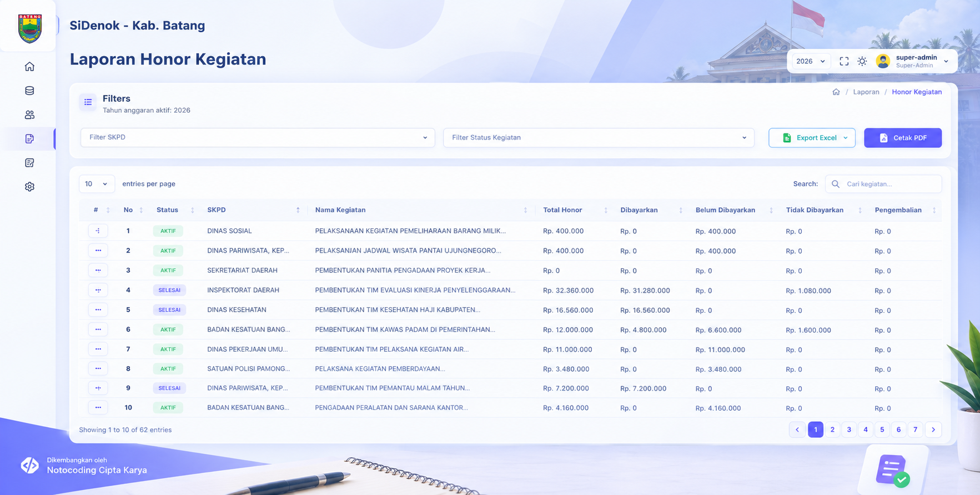
Task: Toggle light/dark theme sun icon
Action: pos(862,61)
